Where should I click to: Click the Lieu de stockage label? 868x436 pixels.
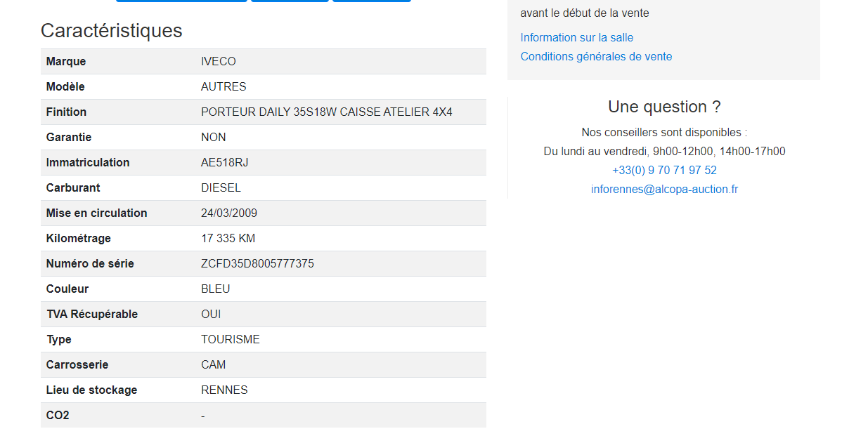coord(91,390)
